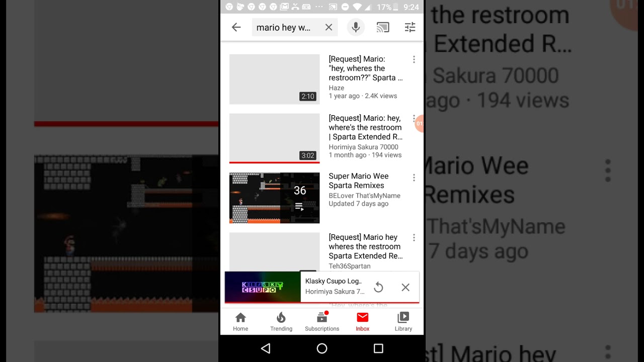Open menu for Super Mario Wee playlist
Image resolution: width=644 pixels, height=362 pixels.
414,177
